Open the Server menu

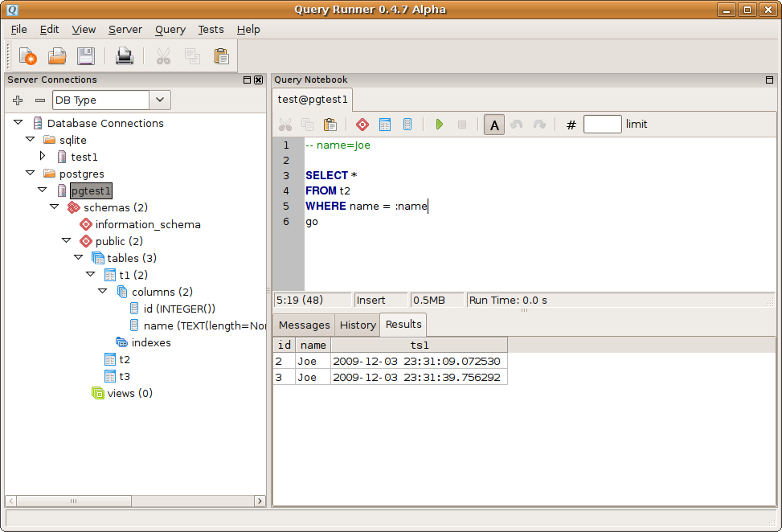[125, 30]
